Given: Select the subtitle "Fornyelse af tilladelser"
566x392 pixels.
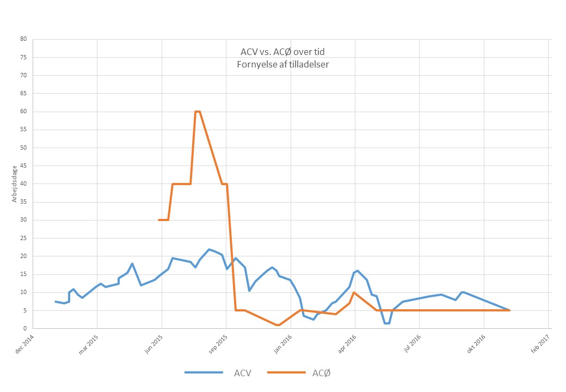Looking at the screenshot, I should point(282,64).
